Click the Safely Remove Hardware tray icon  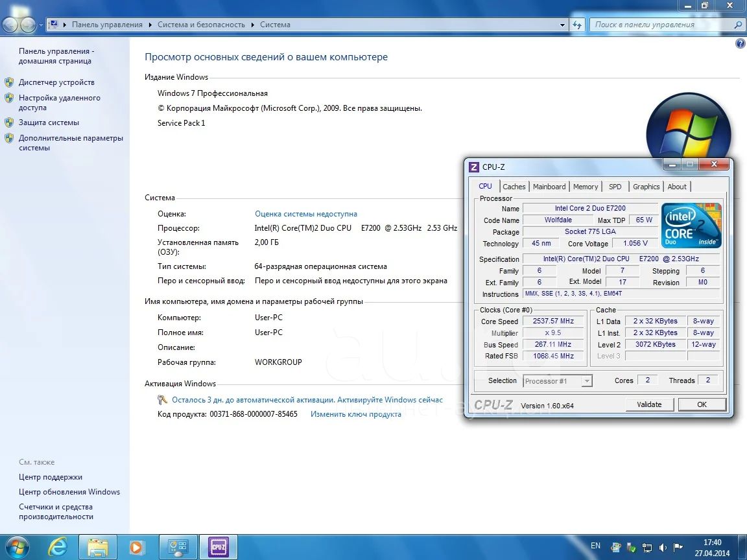(631, 547)
